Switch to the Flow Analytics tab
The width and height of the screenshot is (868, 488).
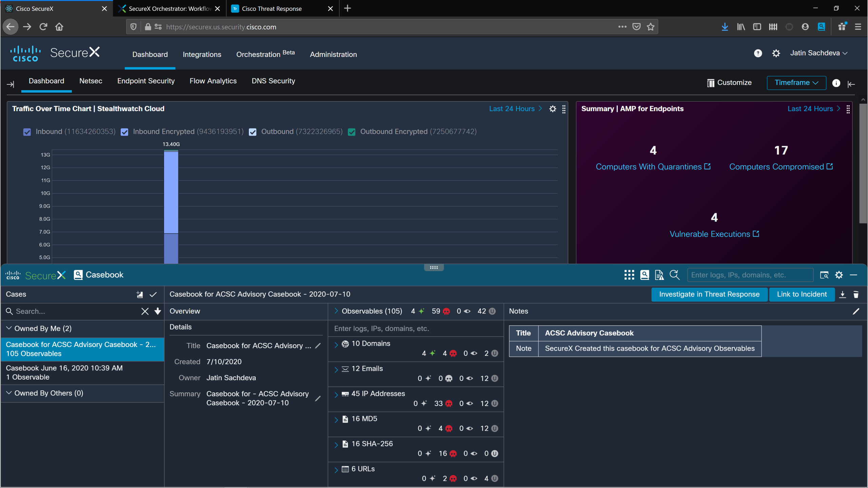click(213, 81)
